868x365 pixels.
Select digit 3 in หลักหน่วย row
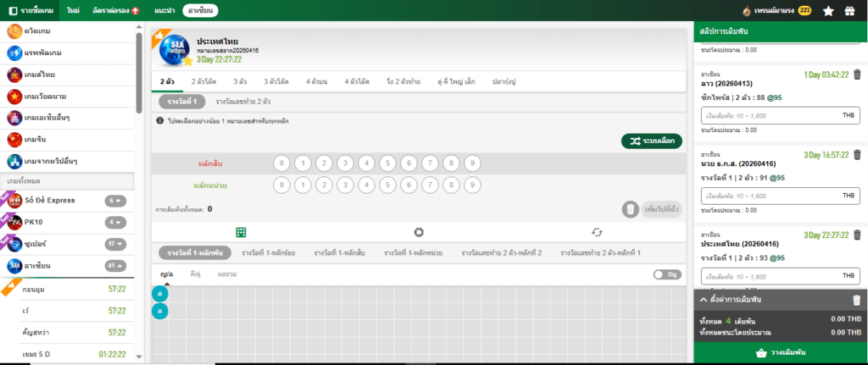tap(346, 185)
